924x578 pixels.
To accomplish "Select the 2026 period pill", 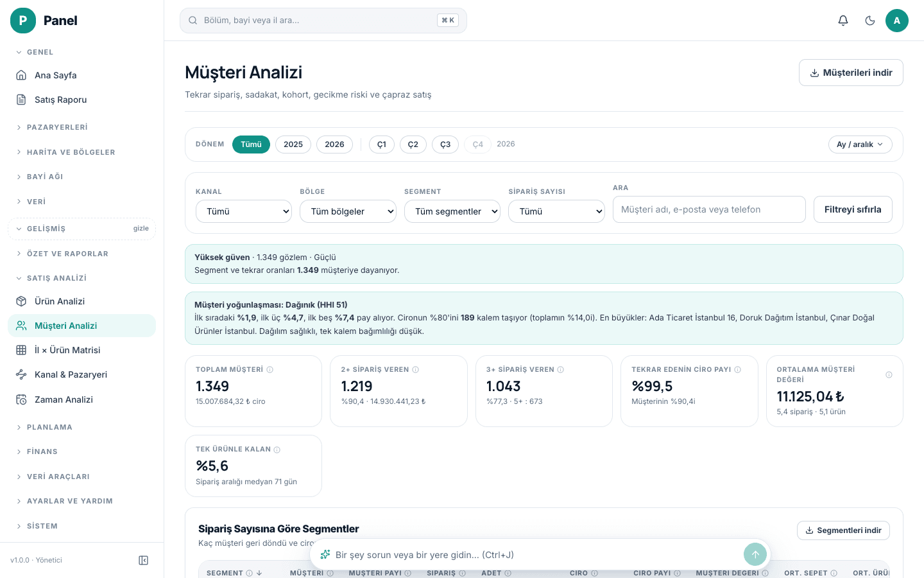I will tap(334, 144).
